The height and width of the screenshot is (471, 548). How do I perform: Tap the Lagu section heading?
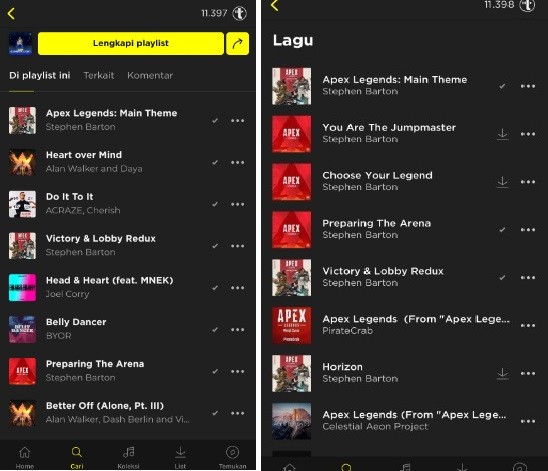(293, 41)
